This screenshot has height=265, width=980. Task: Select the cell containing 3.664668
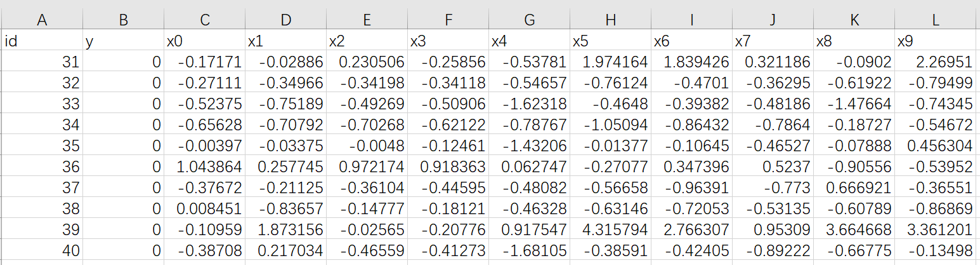tap(854, 230)
